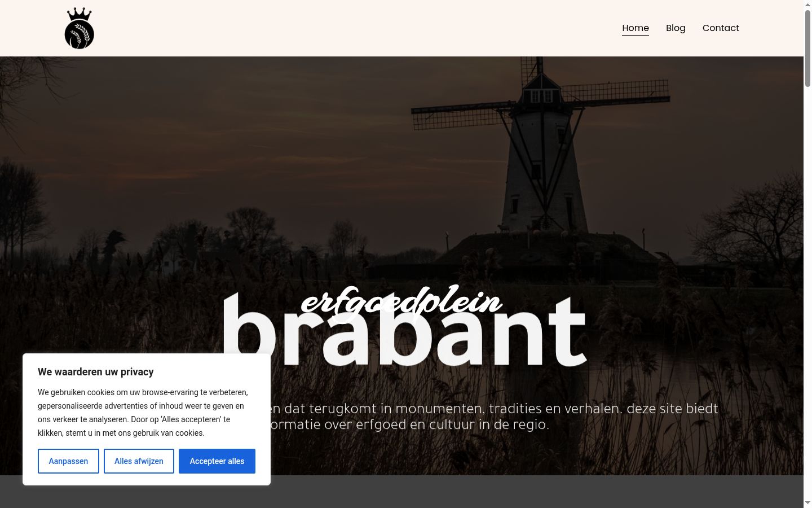Go to the Blog page
Screen dimensions: 812x508
(676, 28)
